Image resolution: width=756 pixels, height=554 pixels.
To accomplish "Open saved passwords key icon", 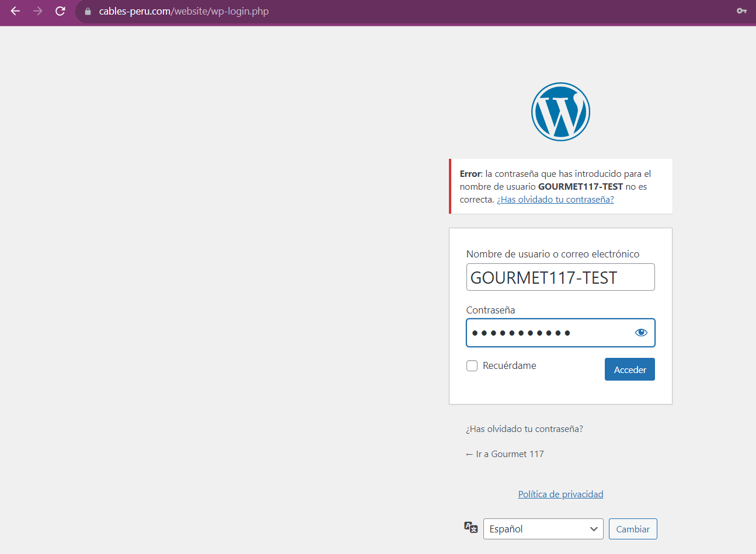I will pos(741,11).
